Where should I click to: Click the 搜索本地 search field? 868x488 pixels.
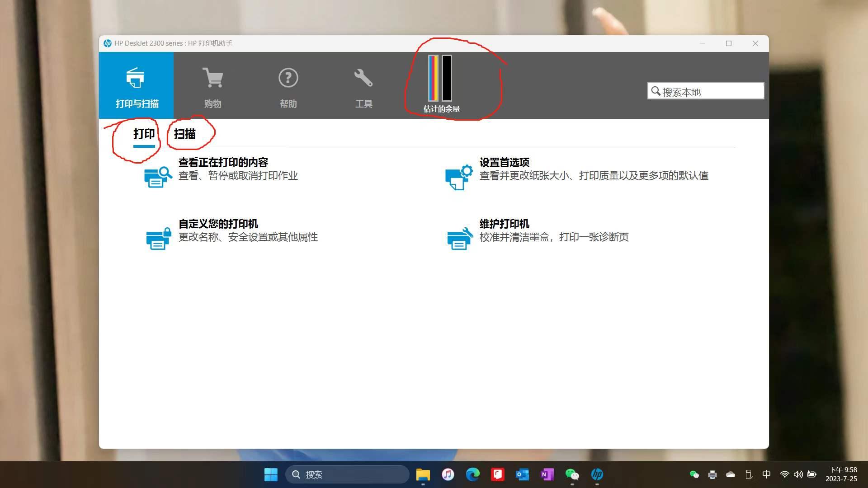706,91
